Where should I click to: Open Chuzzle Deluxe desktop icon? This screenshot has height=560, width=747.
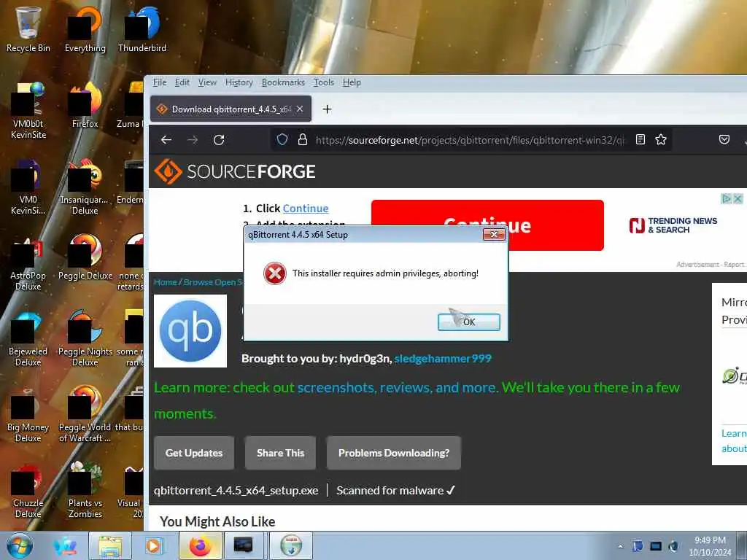28,489
